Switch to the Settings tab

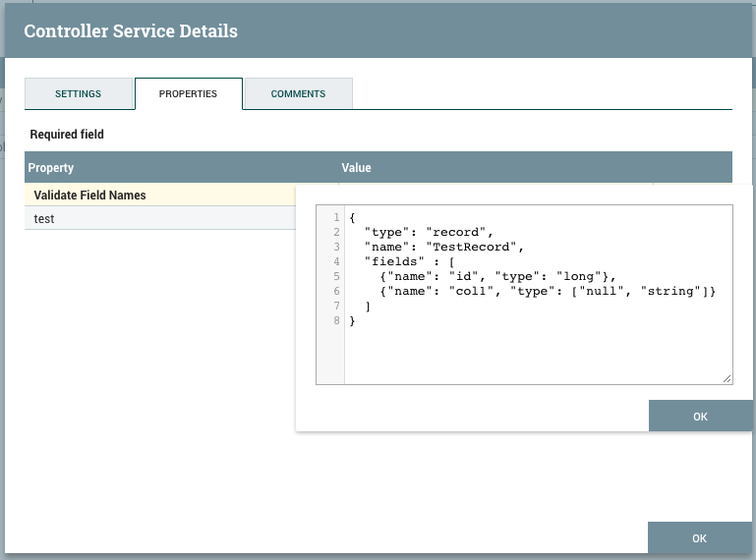78,94
